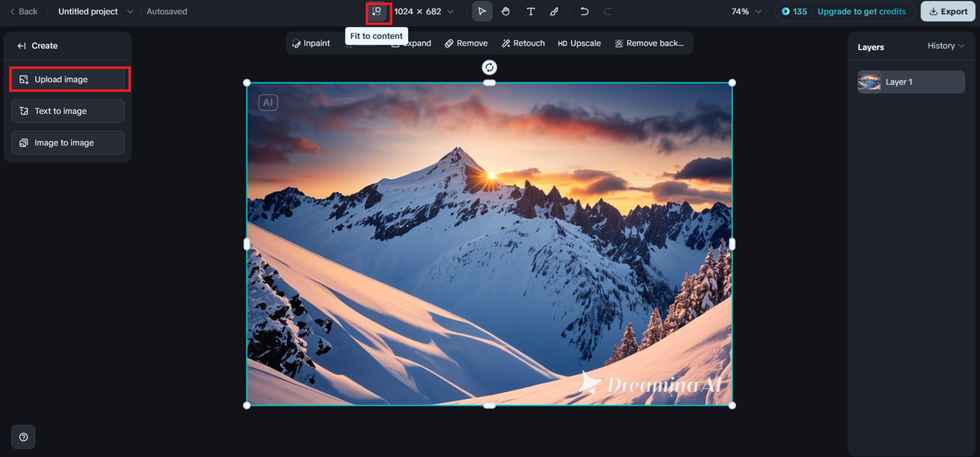Screen dimensions: 980x457
Task: Select the arrow pointer tool
Action: tap(482, 11)
